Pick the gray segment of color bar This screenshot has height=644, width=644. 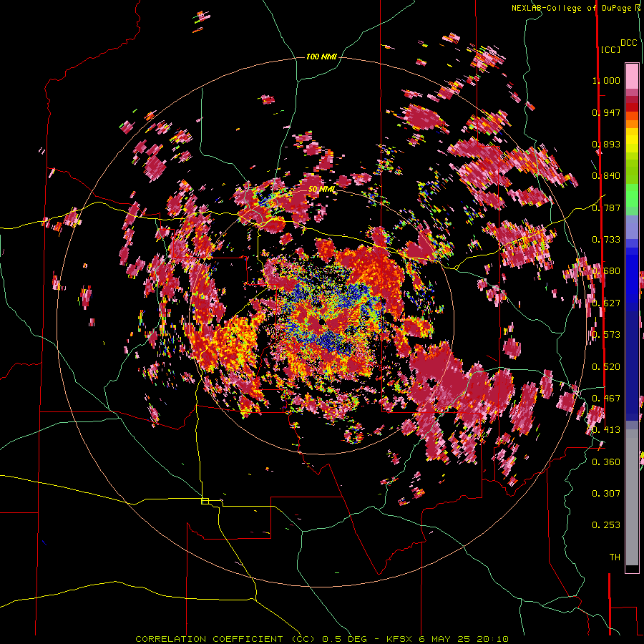click(x=632, y=497)
